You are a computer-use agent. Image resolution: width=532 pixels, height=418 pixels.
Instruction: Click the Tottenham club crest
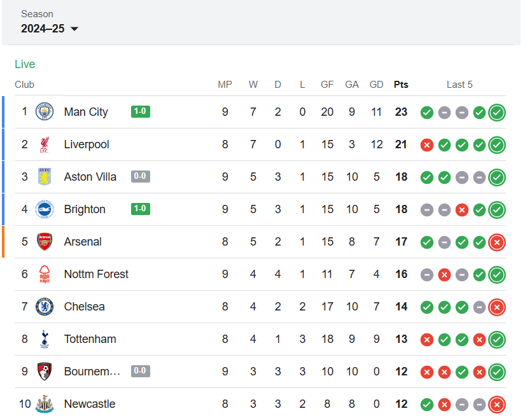pos(45,339)
